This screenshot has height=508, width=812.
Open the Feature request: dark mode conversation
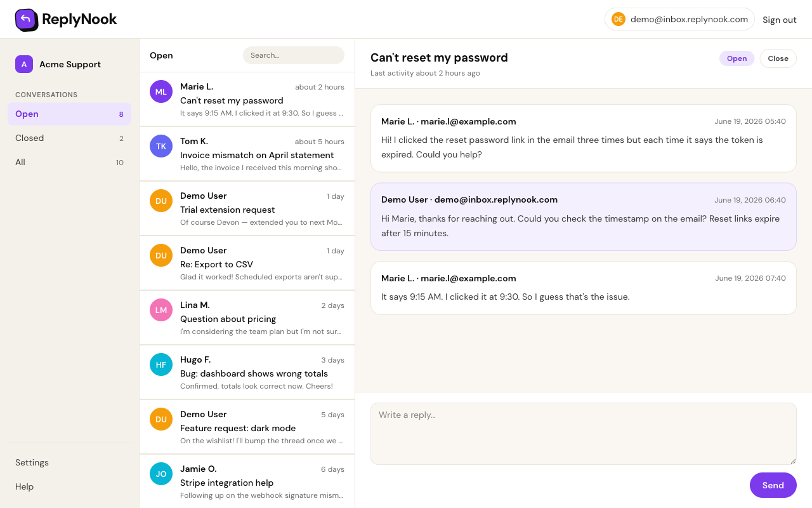tap(247, 427)
